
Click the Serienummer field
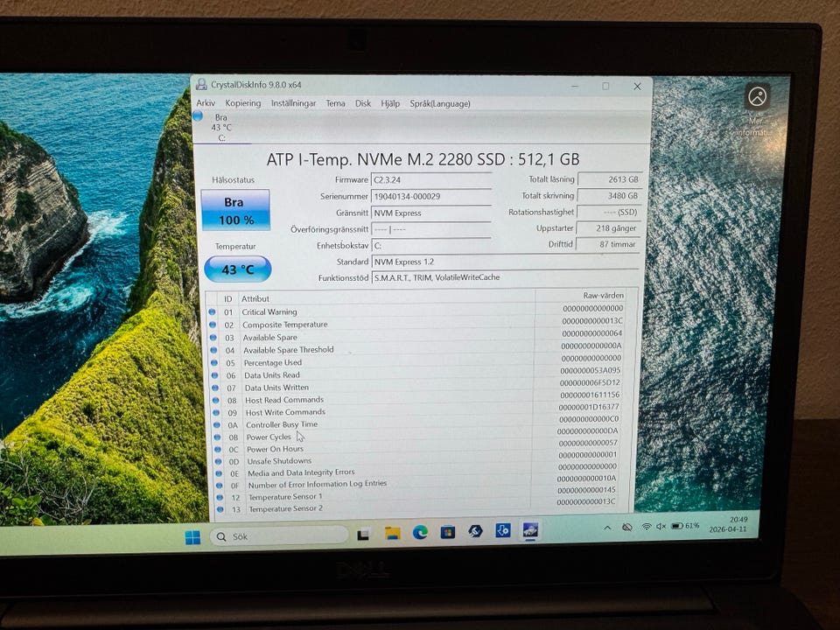(x=431, y=196)
